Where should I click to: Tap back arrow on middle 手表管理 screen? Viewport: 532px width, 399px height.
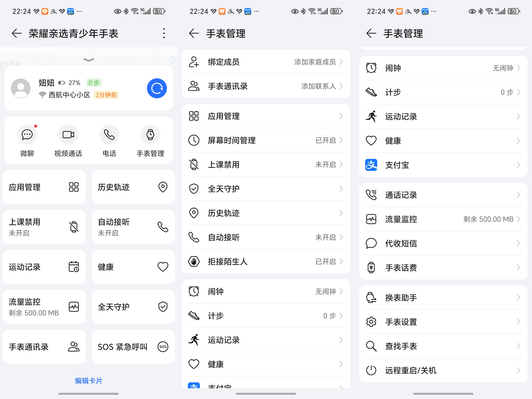(x=194, y=33)
